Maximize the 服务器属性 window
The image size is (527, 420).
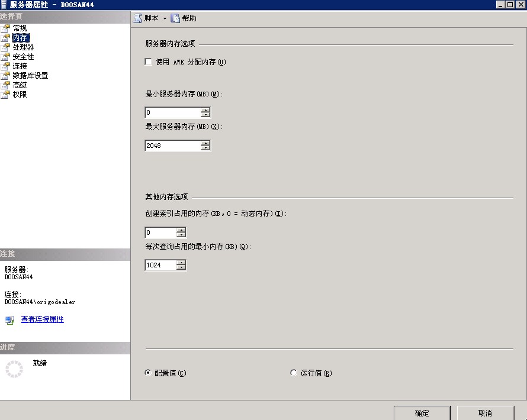click(x=510, y=4)
